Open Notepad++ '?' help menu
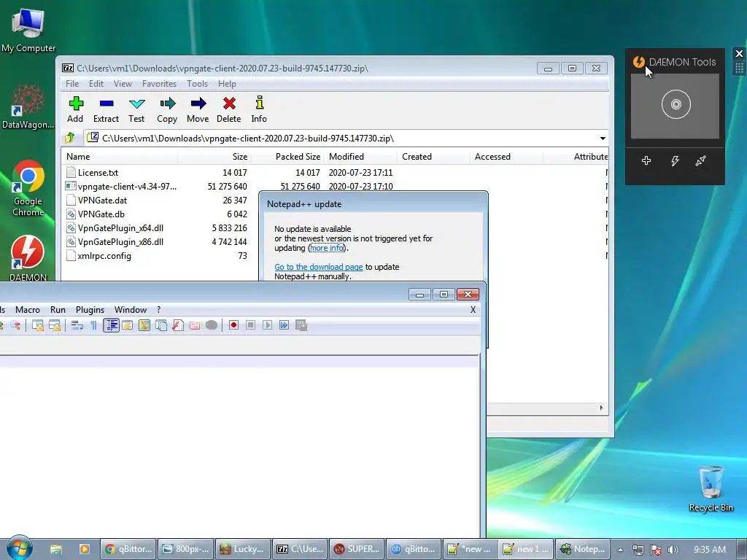This screenshot has width=747, height=560. 158,310
